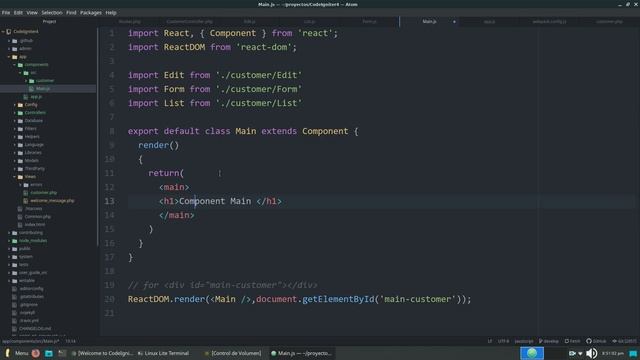640x360 pixels.
Task: Open the .gitignore file
Action: (29, 304)
